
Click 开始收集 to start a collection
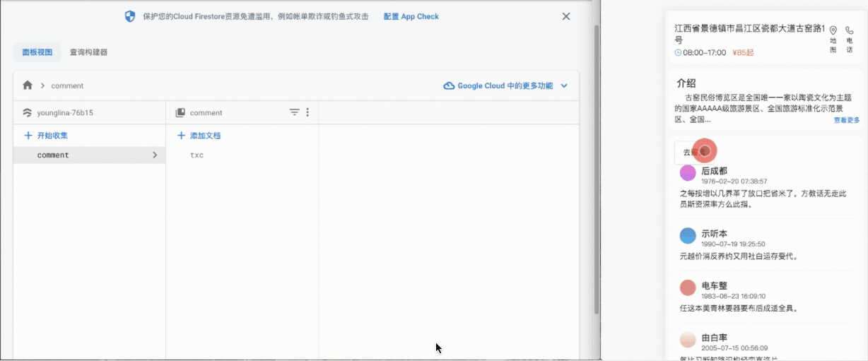point(47,135)
